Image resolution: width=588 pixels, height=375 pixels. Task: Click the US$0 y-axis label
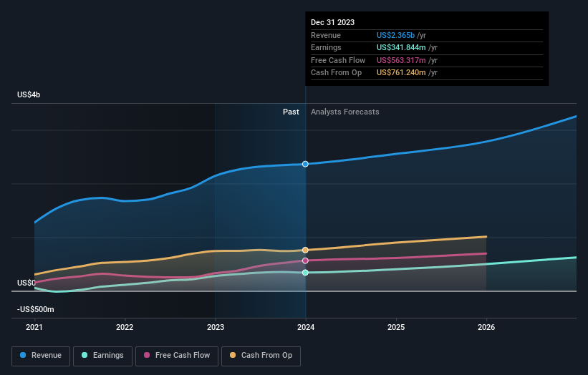point(26,283)
